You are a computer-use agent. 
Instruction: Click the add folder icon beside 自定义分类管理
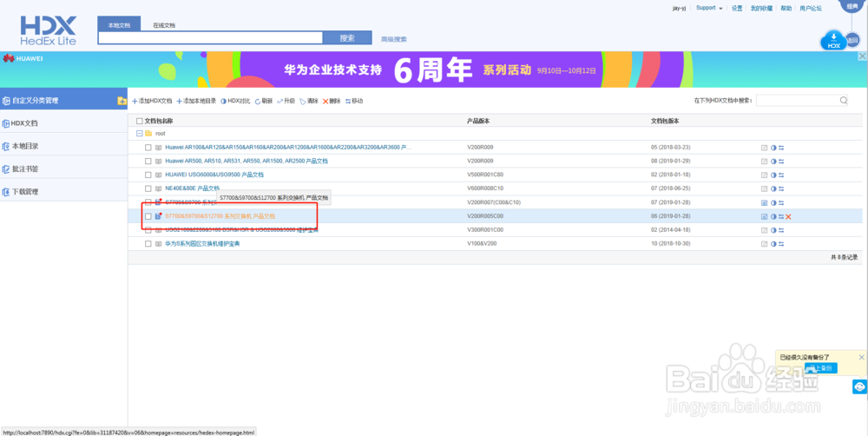point(122,101)
